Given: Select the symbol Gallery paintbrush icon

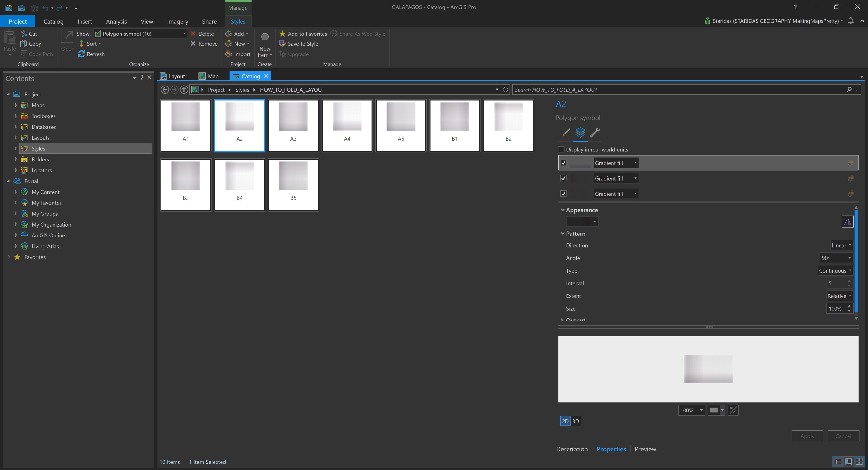Looking at the screenshot, I should click(566, 132).
